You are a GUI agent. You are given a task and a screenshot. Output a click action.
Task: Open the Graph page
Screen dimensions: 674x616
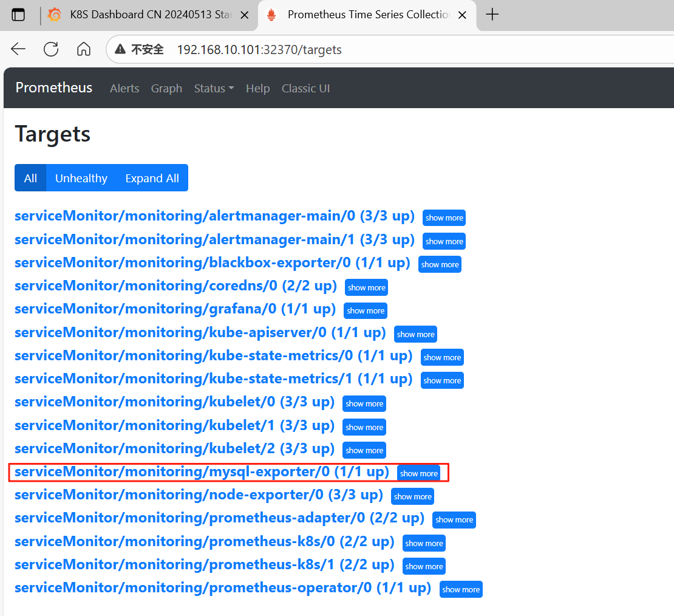tap(166, 89)
